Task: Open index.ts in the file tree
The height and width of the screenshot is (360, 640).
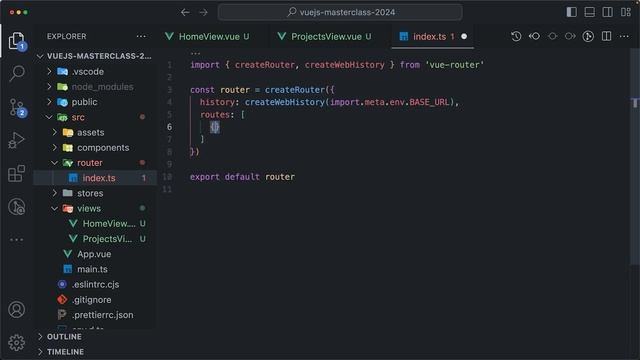Action: click(95, 178)
